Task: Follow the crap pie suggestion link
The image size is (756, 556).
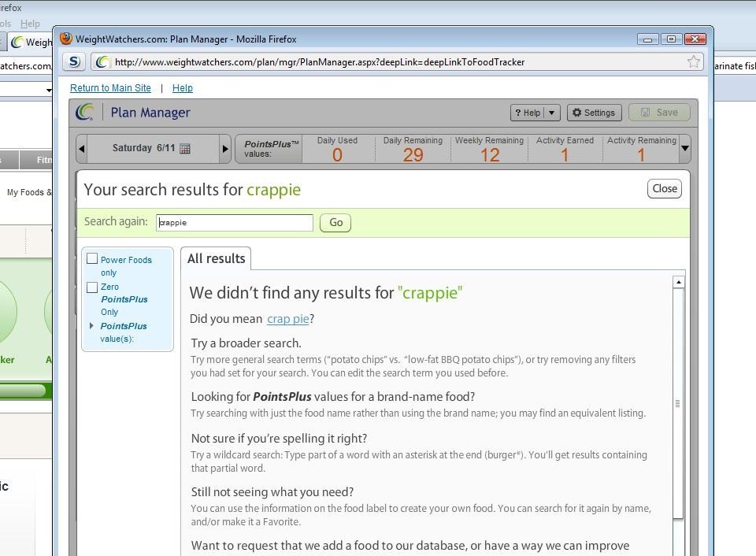Action: [x=287, y=319]
